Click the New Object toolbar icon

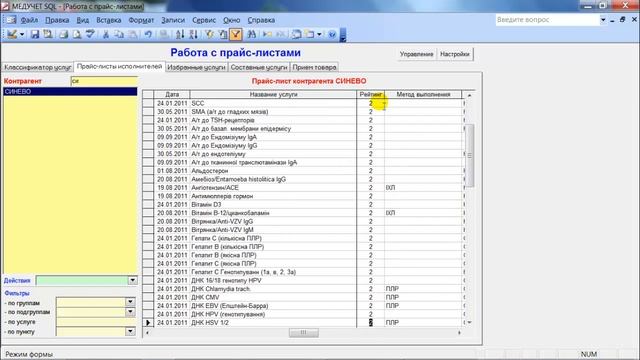310,34
